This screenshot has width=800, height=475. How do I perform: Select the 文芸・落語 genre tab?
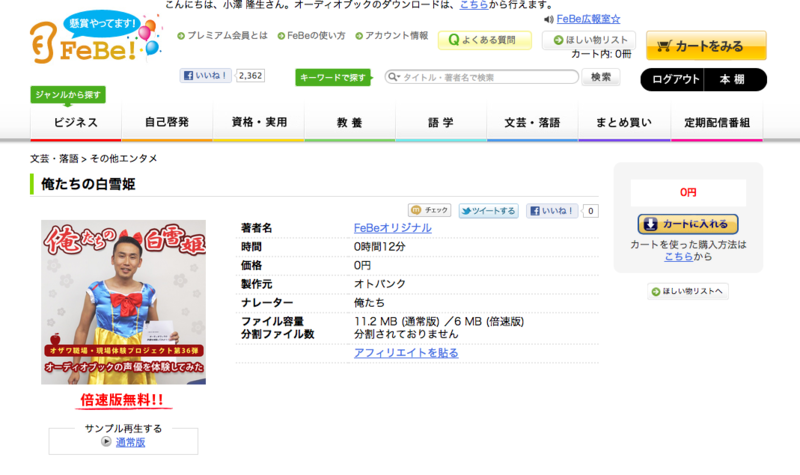pos(533,122)
